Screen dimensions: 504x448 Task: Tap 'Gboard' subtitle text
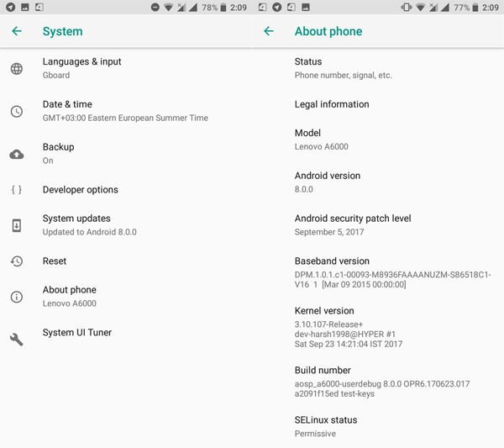(x=56, y=76)
